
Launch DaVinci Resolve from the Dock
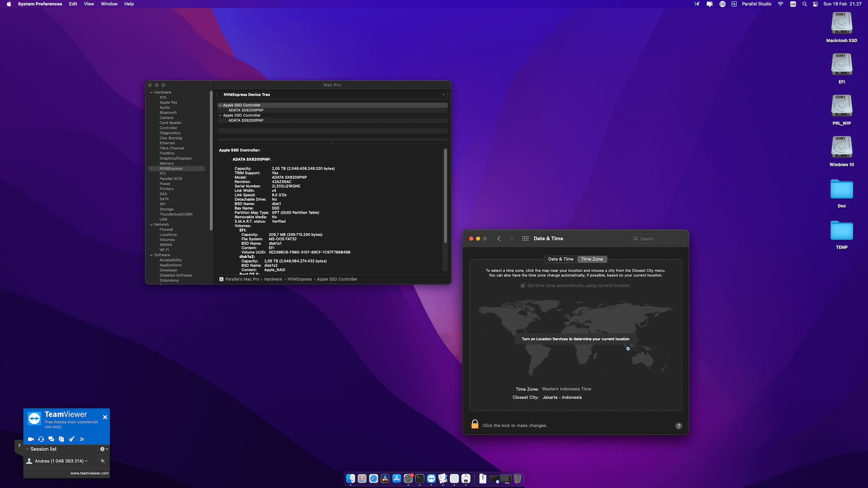tap(385, 479)
